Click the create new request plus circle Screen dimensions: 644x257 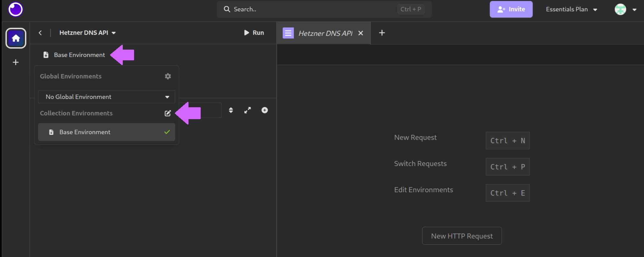click(x=264, y=110)
